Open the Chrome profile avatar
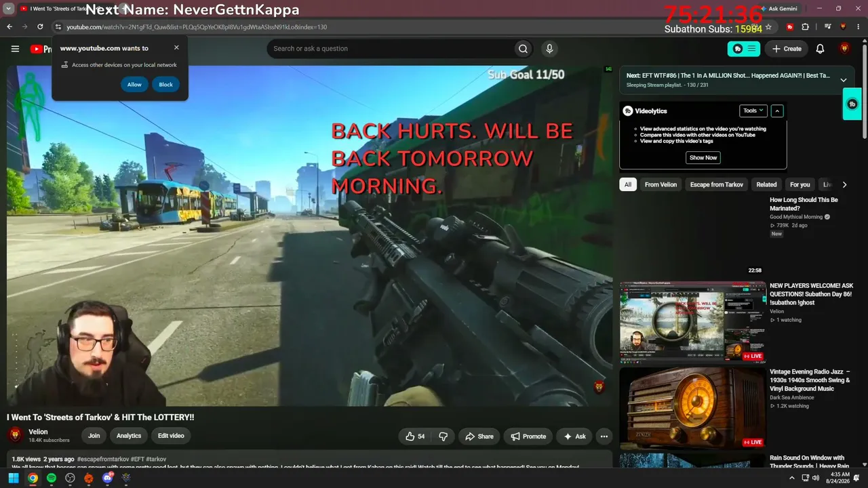 click(x=843, y=27)
